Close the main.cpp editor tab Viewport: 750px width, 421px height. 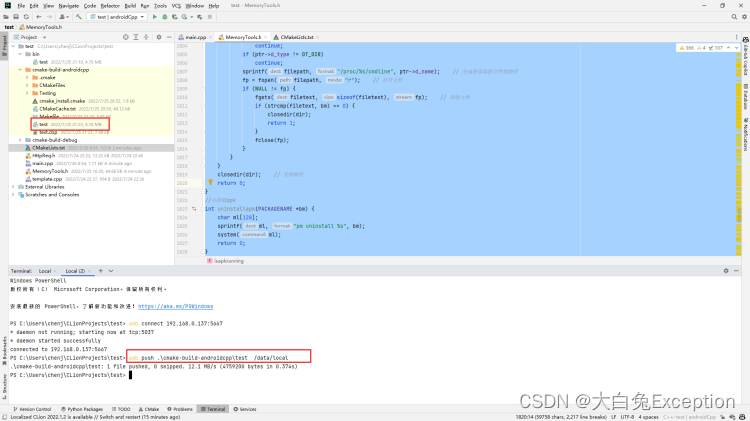tap(210, 37)
